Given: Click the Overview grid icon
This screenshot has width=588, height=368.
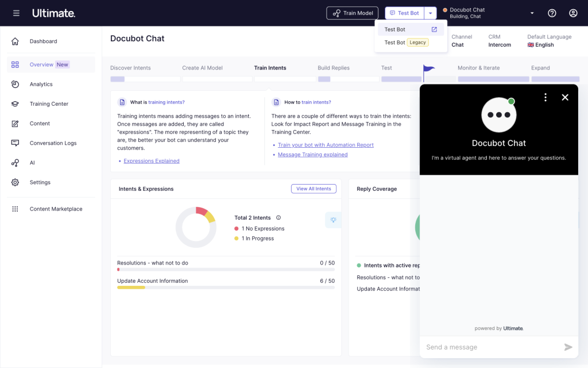Looking at the screenshot, I should click(15, 64).
